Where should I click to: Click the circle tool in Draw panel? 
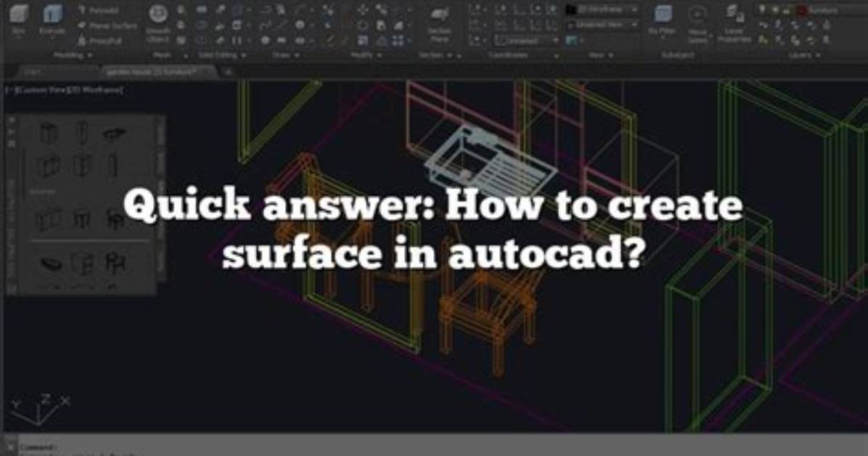coord(300,25)
